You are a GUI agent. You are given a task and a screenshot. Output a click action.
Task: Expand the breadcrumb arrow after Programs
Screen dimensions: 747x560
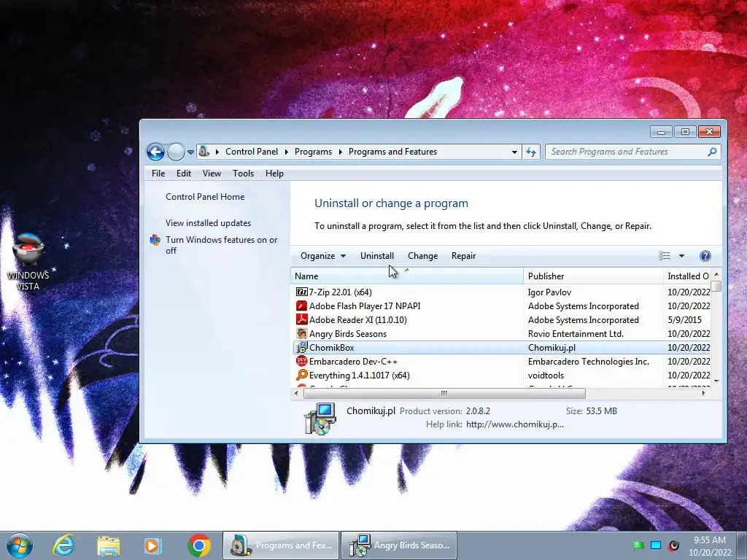coord(341,152)
